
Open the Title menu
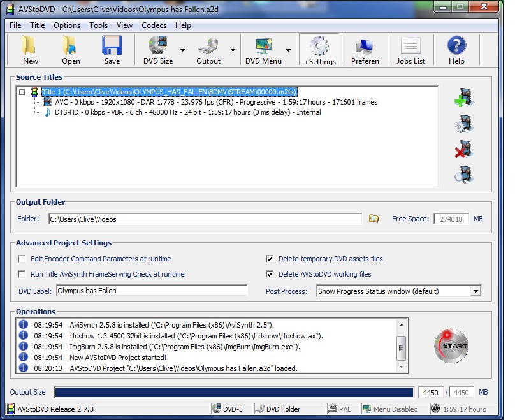pos(37,25)
